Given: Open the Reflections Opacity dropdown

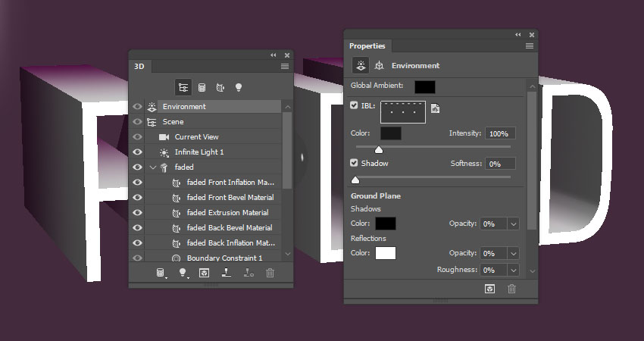Looking at the screenshot, I should pos(513,252).
